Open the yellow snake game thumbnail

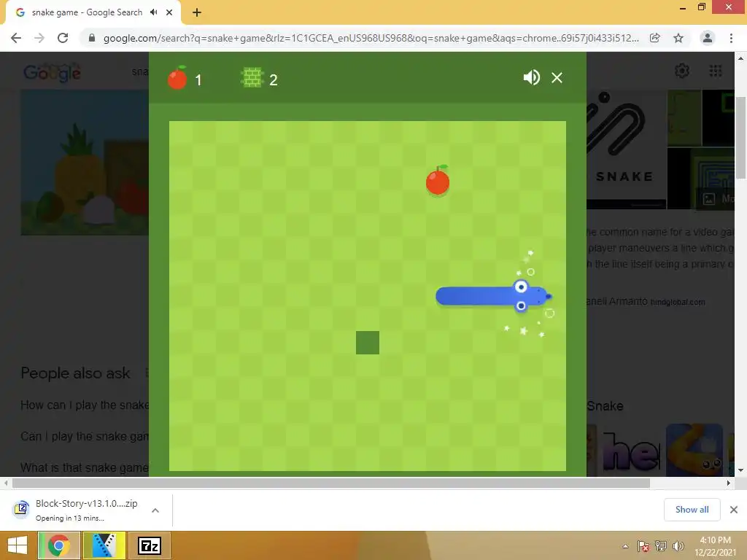694,450
